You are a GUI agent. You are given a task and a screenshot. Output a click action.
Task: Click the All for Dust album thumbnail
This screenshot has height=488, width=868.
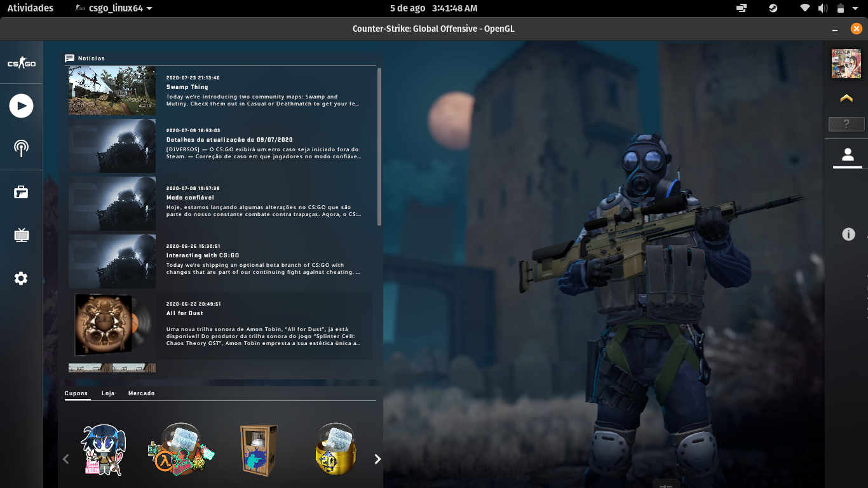pyautogui.click(x=112, y=324)
